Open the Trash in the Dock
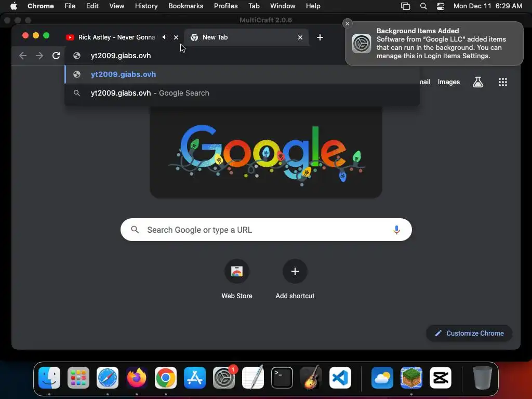 point(483,378)
